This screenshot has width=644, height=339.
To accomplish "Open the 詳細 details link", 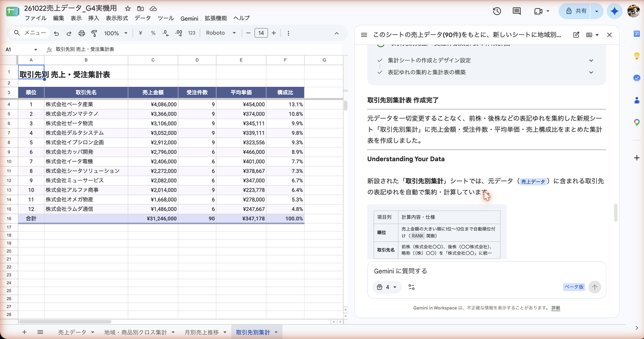I will pos(556,308).
